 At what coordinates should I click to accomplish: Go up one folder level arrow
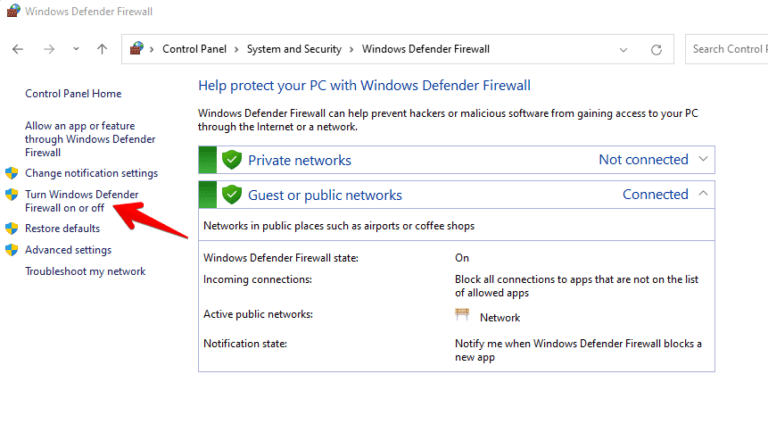click(x=102, y=49)
